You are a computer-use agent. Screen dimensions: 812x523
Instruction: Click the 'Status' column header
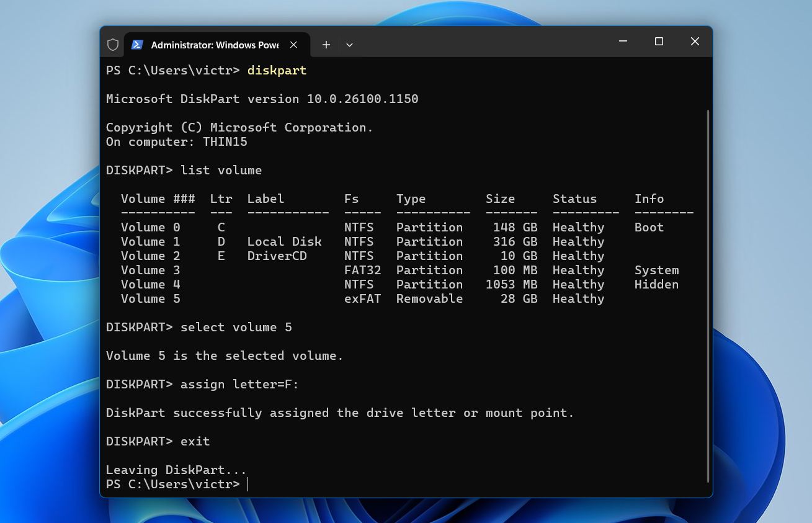pos(575,199)
